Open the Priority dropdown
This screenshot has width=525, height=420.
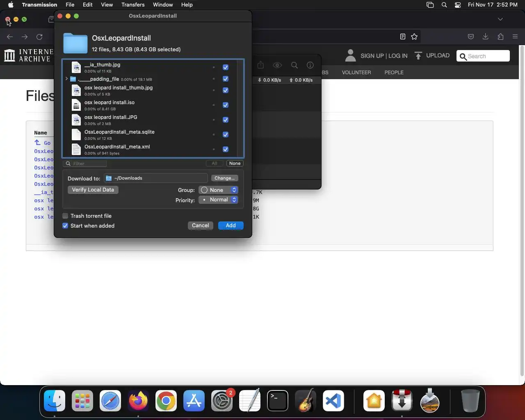[x=218, y=200]
